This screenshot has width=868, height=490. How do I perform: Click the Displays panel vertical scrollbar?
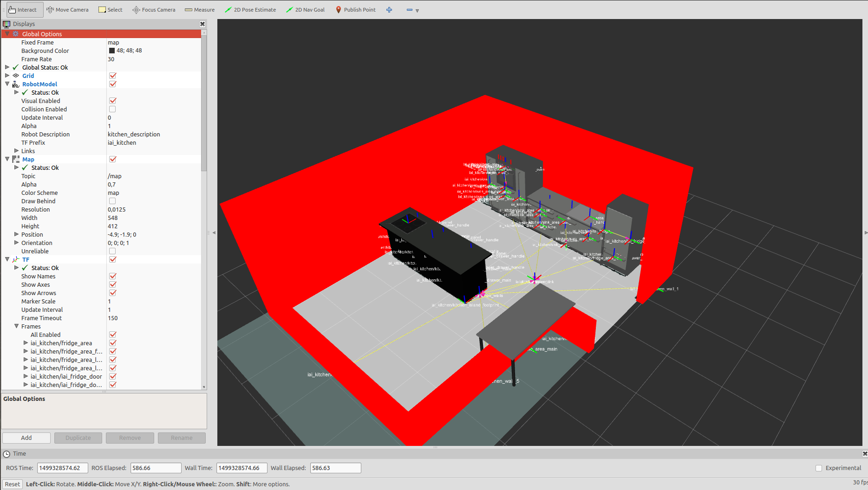coord(203,103)
